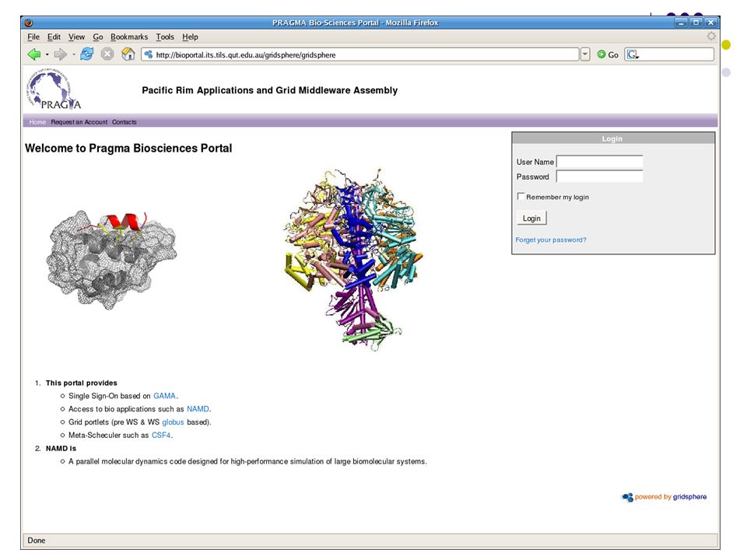
Task: Click the Login button
Action: point(531,218)
